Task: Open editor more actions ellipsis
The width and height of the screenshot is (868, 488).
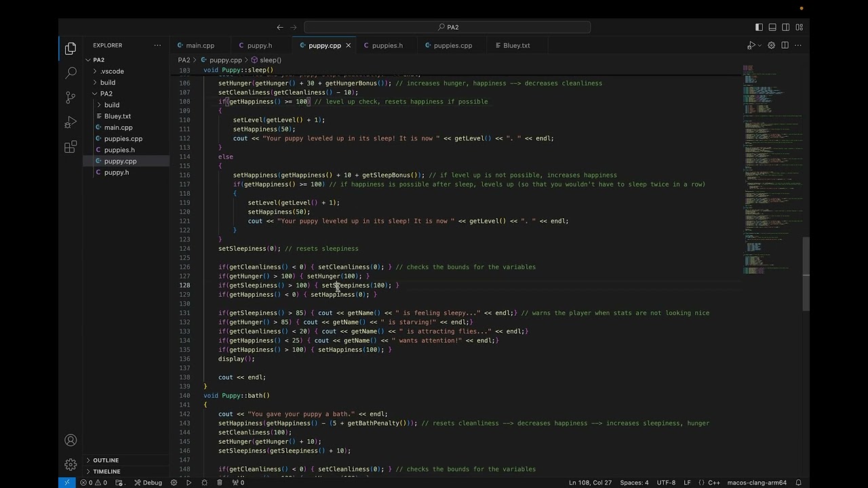Action: 798,45
